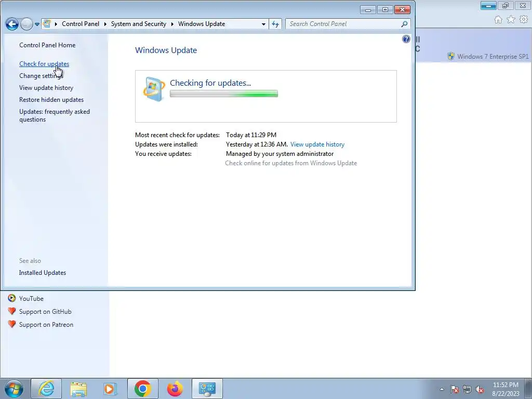Switch to Google Chrome in taskbar
Image resolution: width=532 pixels, height=399 pixels.
click(x=142, y=389)
